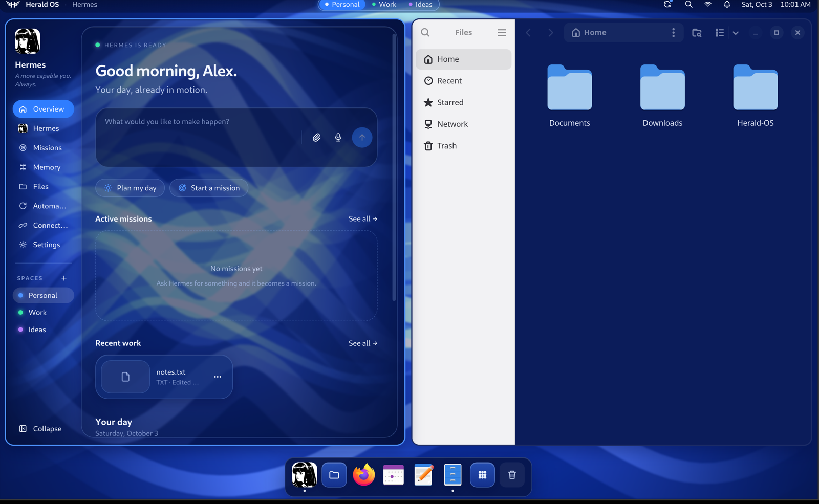Viewport: 819px width, 504px height.
Task: Start voice input with microphone icon
Action: pos(338,138)
